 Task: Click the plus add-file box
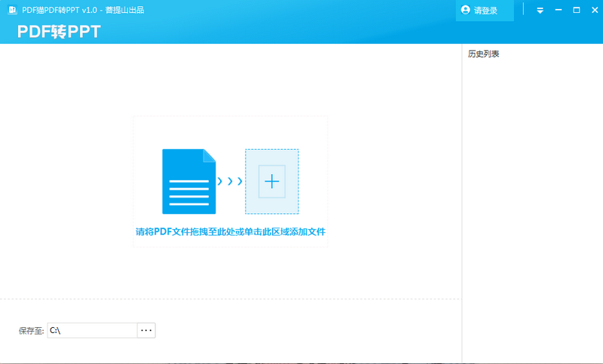coord(272,182)
